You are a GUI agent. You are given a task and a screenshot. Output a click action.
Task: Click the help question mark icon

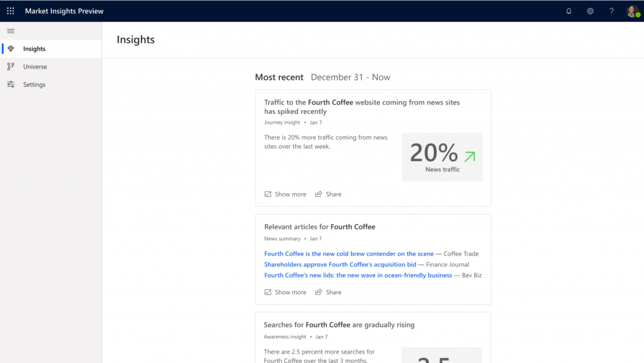pyautogui.click(x=611, y=11)
